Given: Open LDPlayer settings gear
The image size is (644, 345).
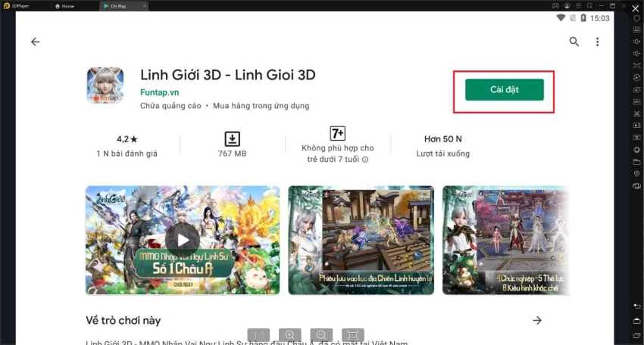Looking at the screenshot, I should (636, 18).
